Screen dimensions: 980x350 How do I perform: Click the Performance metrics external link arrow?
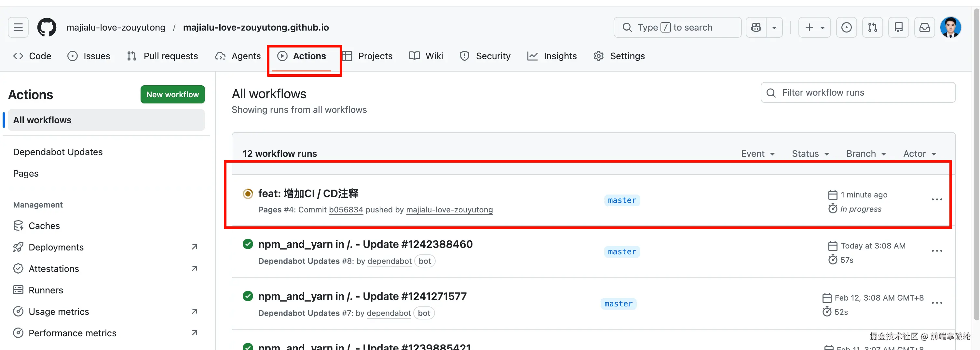click(x=194, y=333)
